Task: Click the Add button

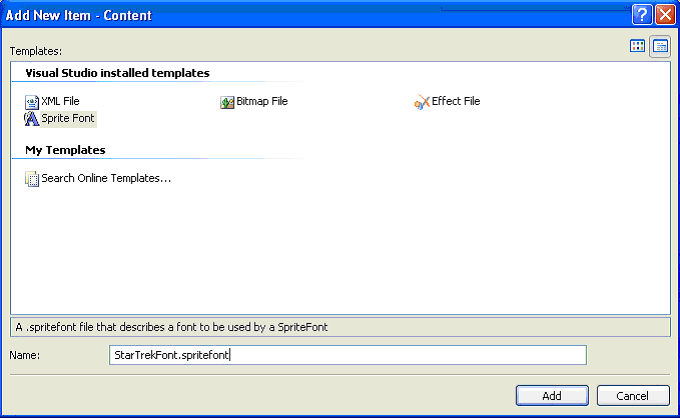Action: coord(552,396)
